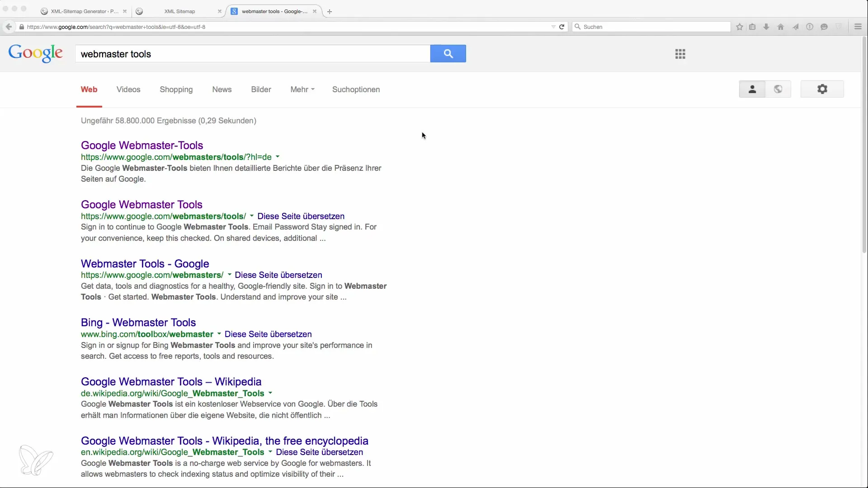Expand arrow next to webmasters/tools/?hl=de URL
Viewport: 868px width, 488px height.
[278, 157]
